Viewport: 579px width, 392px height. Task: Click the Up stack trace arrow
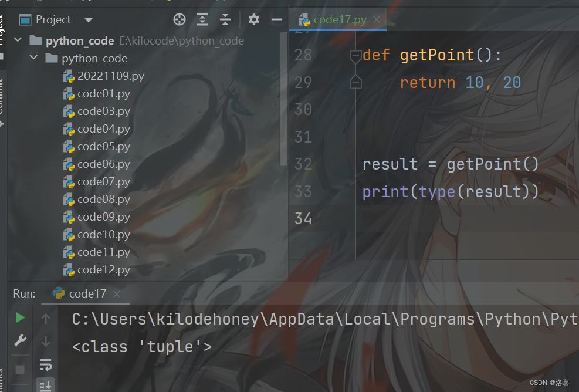[46, 319]
